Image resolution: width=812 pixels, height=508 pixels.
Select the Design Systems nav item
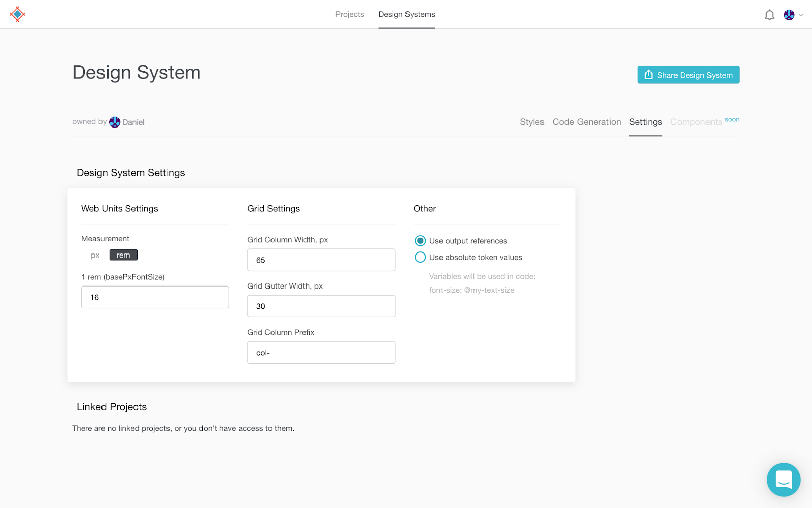(407, 14)
